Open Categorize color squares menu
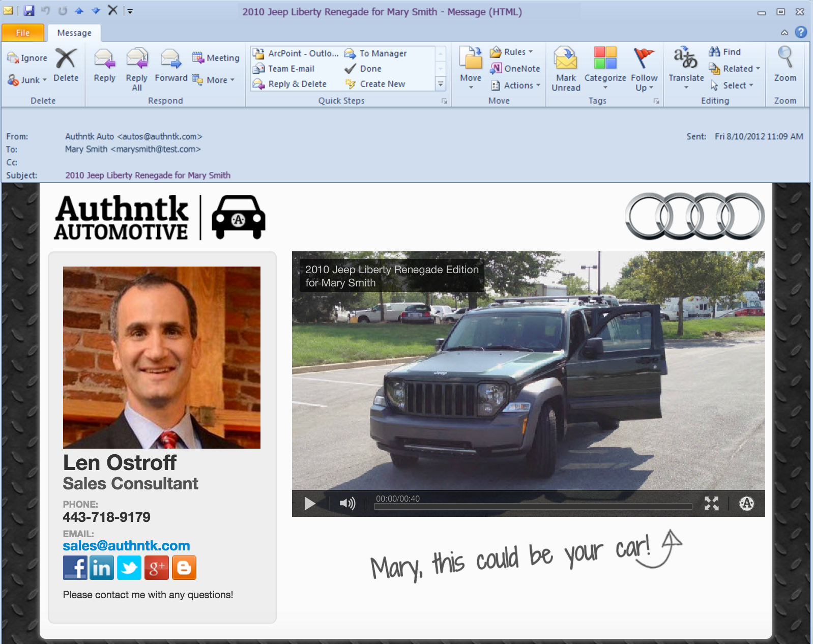 (x=605, y=57)
